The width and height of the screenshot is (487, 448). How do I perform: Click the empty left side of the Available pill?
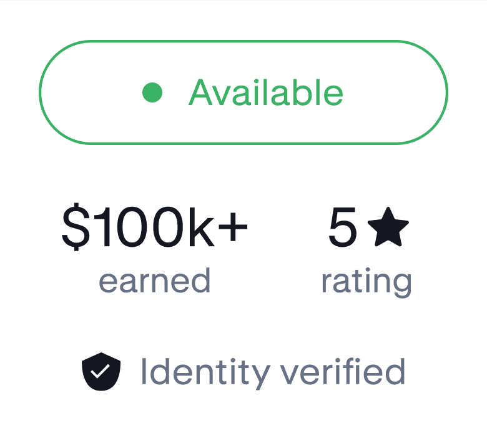tap(87, 93)
